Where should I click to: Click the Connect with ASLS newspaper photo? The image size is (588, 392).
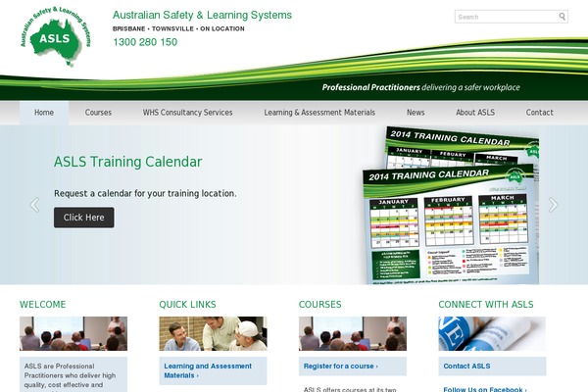coord(492,333)
